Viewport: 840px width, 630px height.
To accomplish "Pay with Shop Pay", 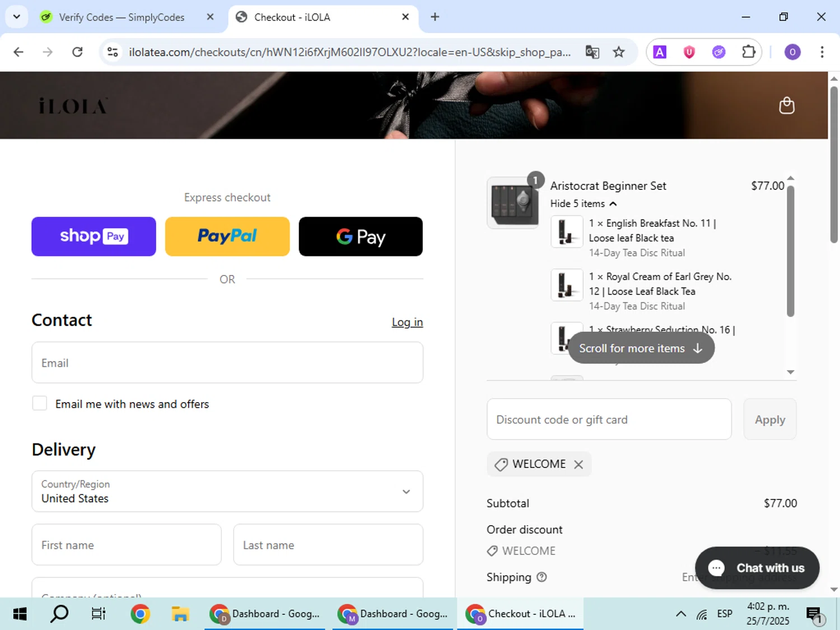I will click(94, 236).
